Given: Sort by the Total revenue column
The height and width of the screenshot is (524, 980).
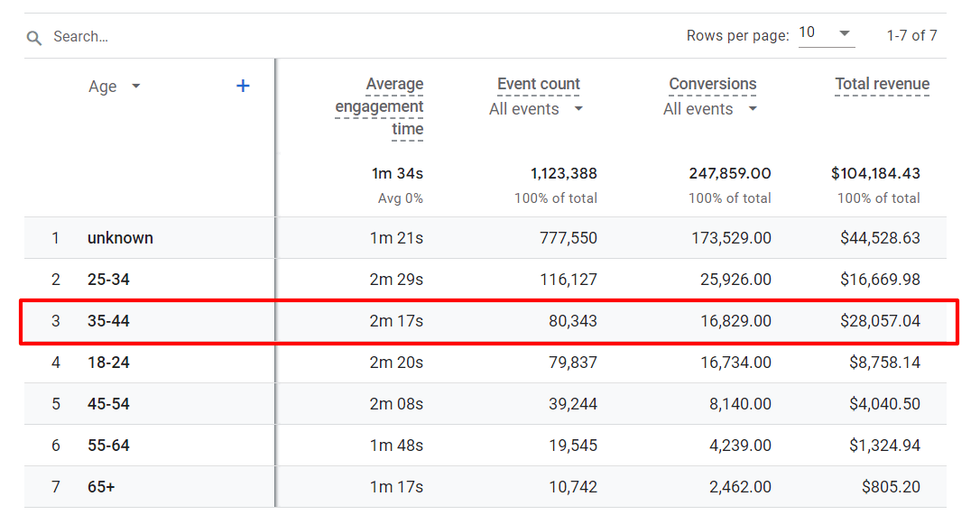Looking at the screenshot, I should click(882, 84).
